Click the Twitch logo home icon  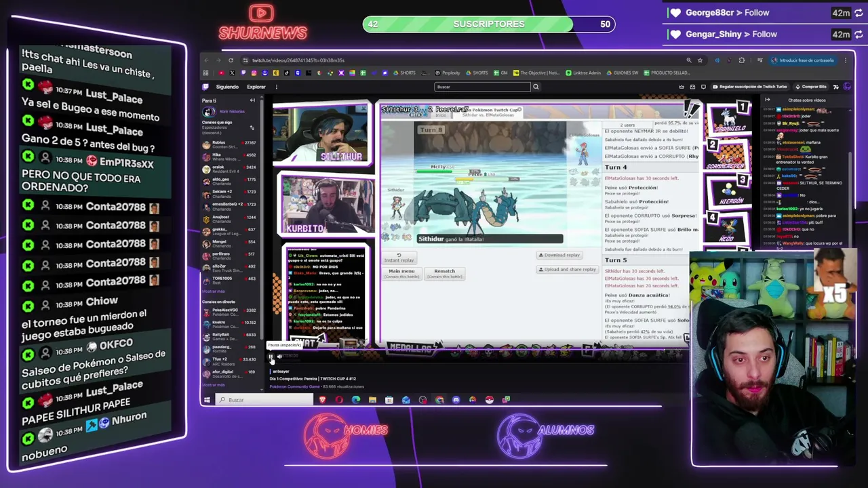205,87
